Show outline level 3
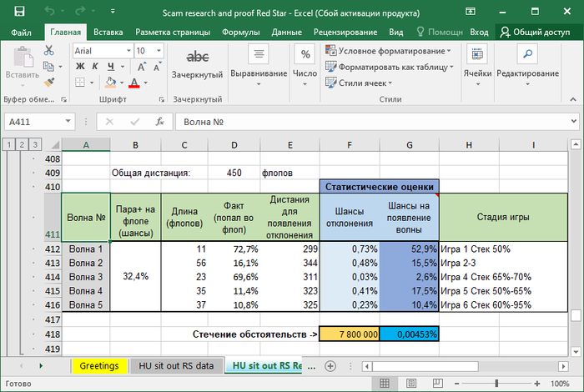 click(x=35, y=144)
